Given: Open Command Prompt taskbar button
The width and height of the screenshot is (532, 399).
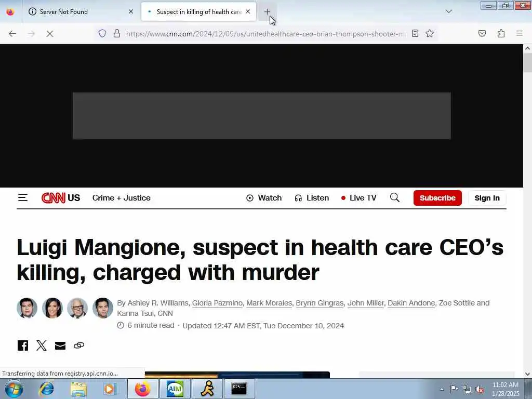Looking at the screenshot, I should point(239,389).
